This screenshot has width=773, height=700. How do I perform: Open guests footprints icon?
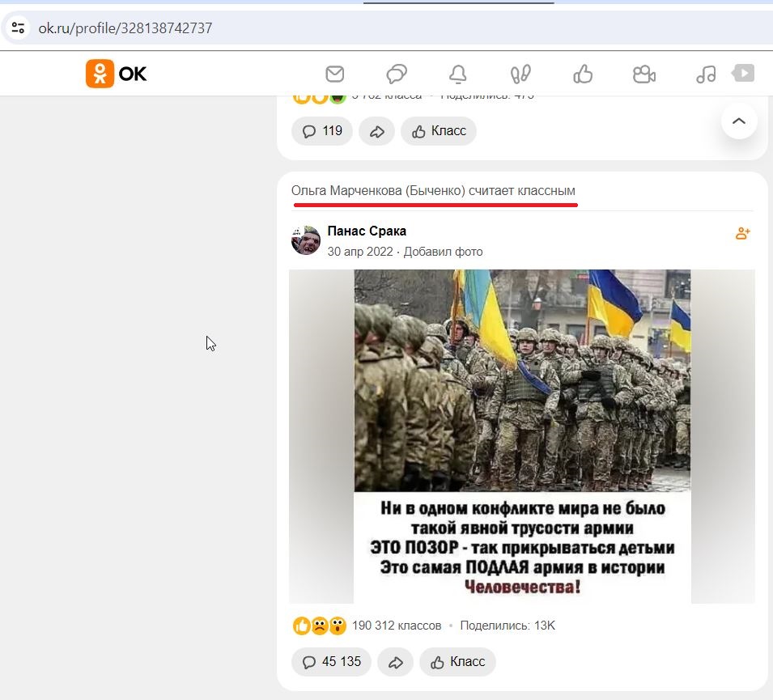pos(520,74)
